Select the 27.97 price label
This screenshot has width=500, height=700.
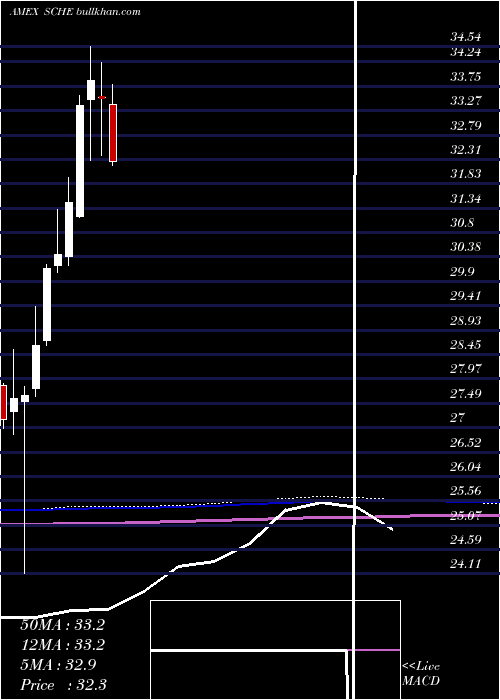(466, 369)
